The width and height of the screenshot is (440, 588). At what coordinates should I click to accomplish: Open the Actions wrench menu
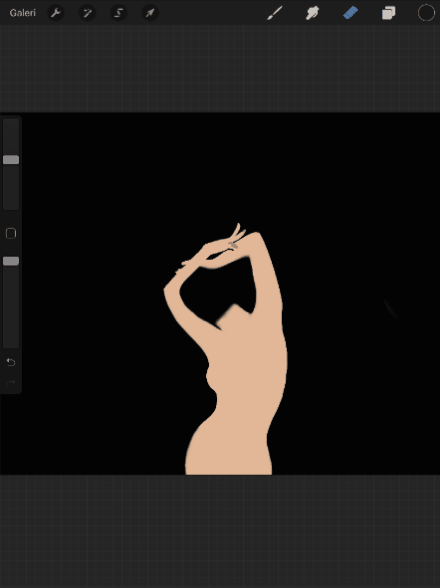click(x=56, y=13)
